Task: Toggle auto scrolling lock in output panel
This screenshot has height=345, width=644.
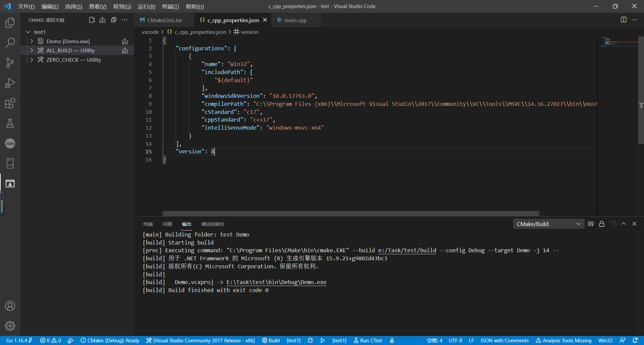Action: (x=601, y=224)
